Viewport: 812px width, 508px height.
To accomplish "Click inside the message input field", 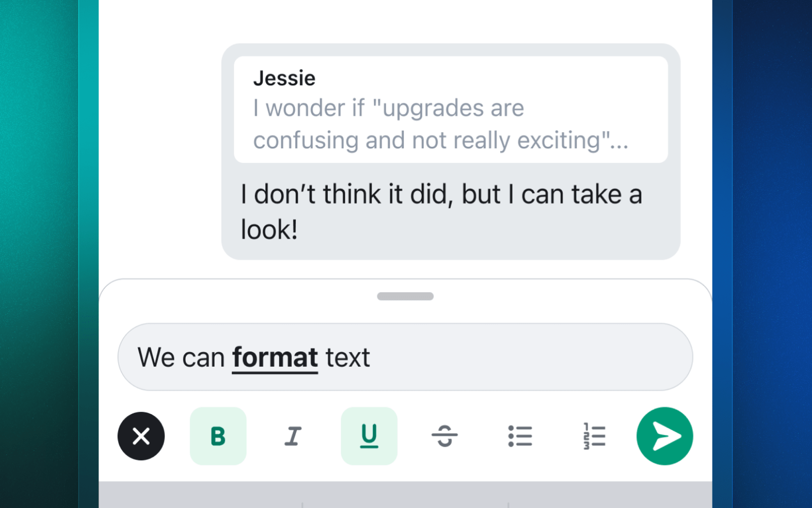I will tap(405, 357).
